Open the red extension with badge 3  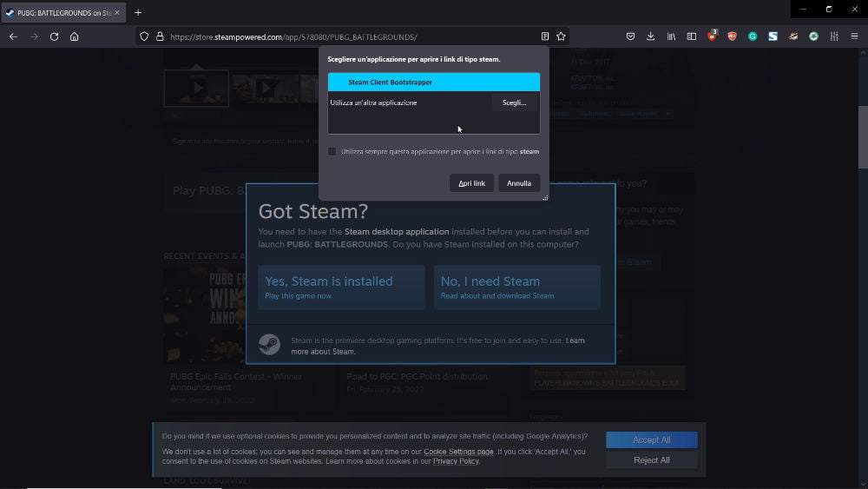[712, 36]
